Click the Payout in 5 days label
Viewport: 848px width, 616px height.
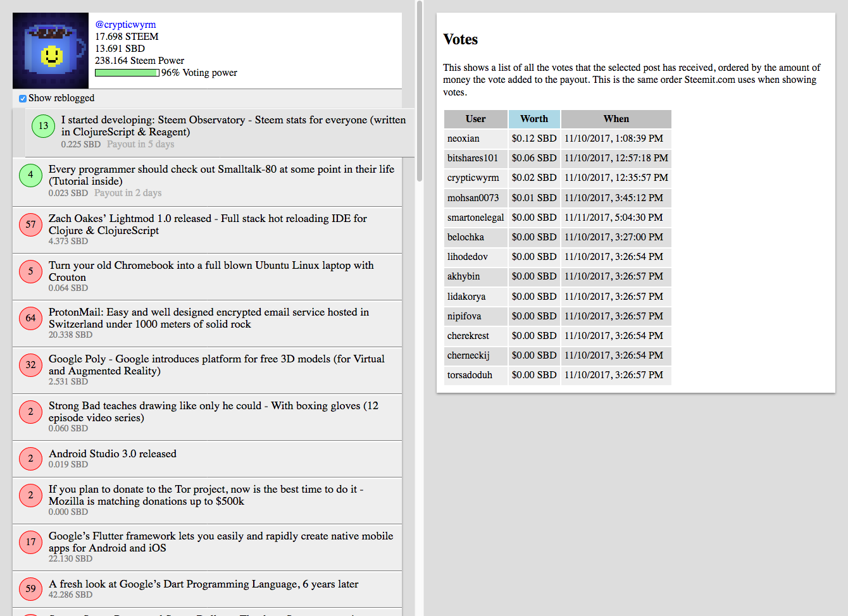140,144
